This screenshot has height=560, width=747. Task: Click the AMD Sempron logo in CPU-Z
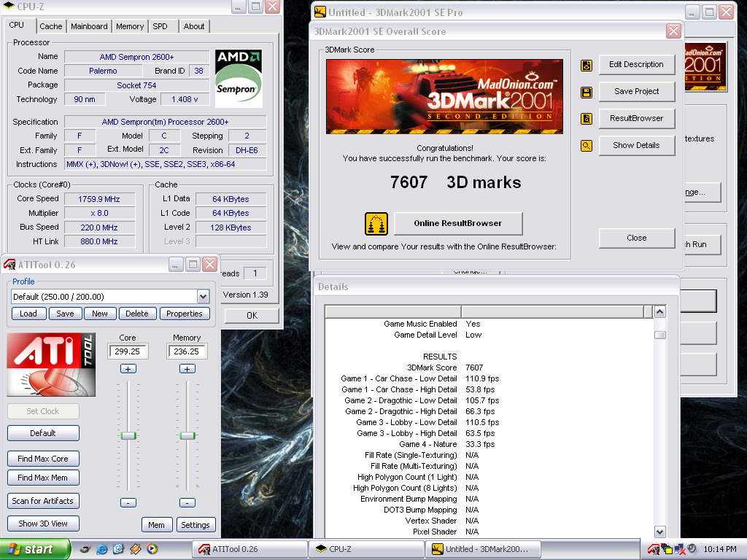(x=239, y=78)
